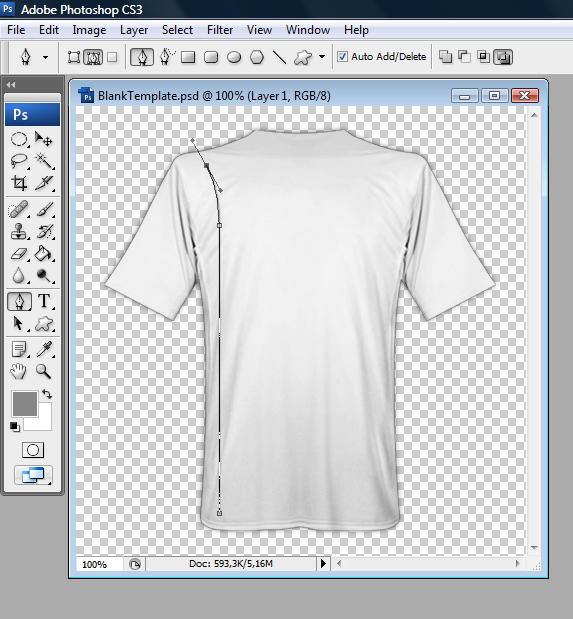The width and height of the screenshot is (573, 619).
Task: Reset default foreground and background colors
Action: click(x=15, y=426)
